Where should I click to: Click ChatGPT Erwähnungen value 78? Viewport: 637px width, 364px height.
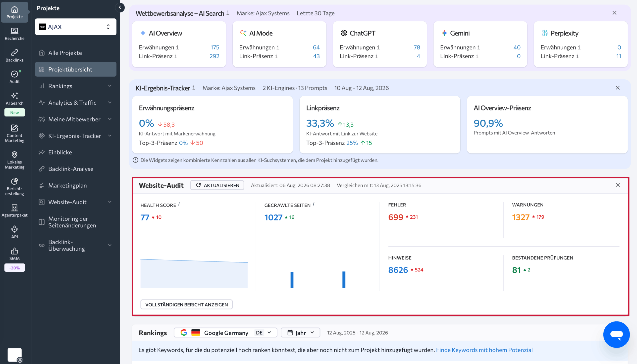pyautogui.click(x=417, y=47)
